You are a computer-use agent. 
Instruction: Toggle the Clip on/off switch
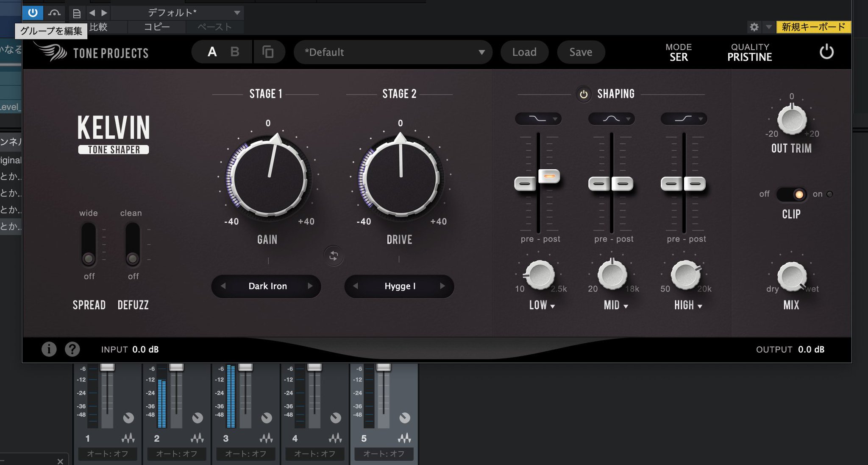(791, 194)
